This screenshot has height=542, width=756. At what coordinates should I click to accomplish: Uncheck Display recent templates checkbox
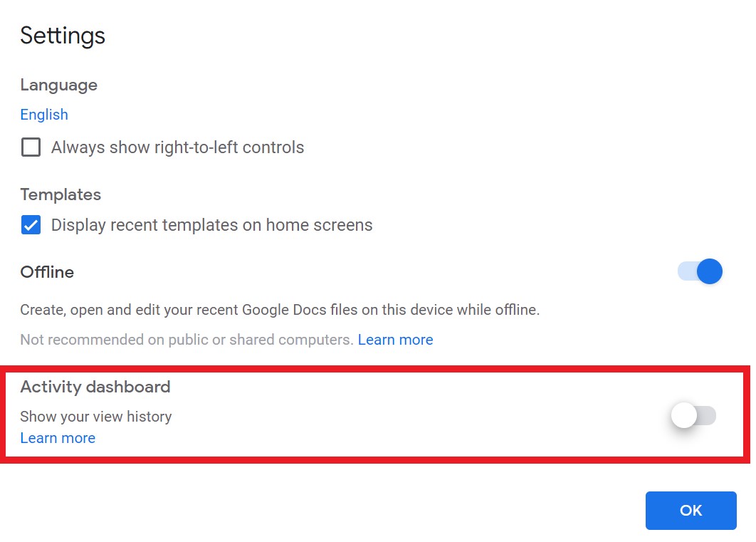pyautogui.click(x=31, y=225)
